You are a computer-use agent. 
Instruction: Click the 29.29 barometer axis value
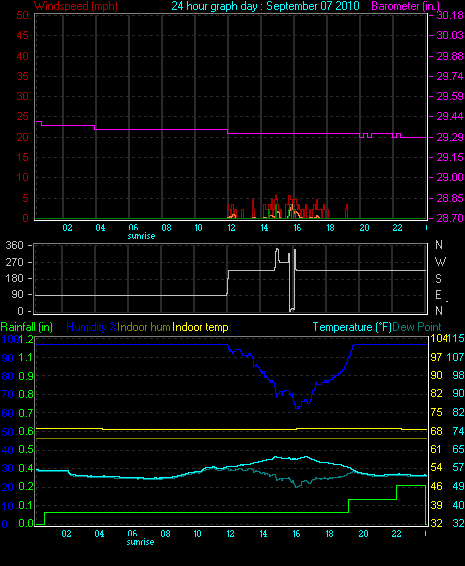click(450, 137)
